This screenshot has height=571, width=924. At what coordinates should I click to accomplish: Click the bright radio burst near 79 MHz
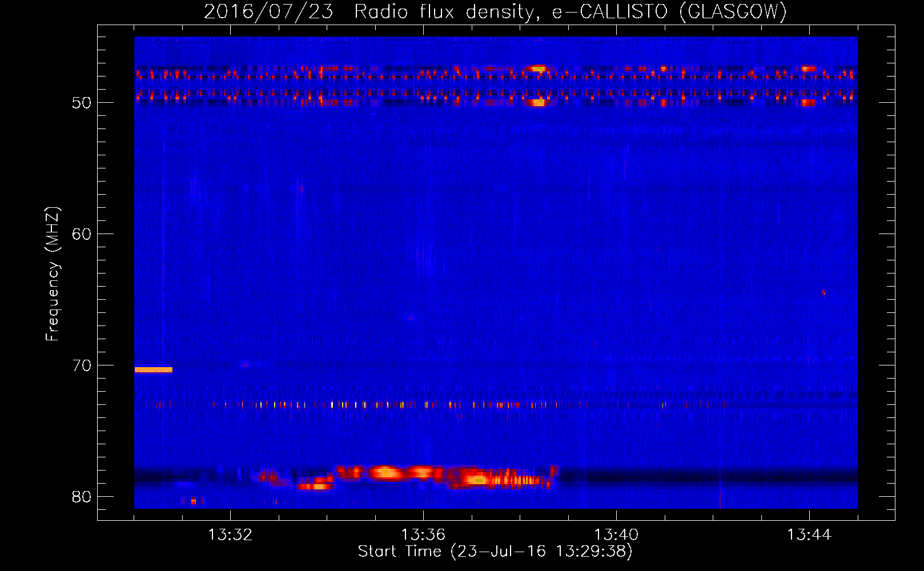coord(405,477)
